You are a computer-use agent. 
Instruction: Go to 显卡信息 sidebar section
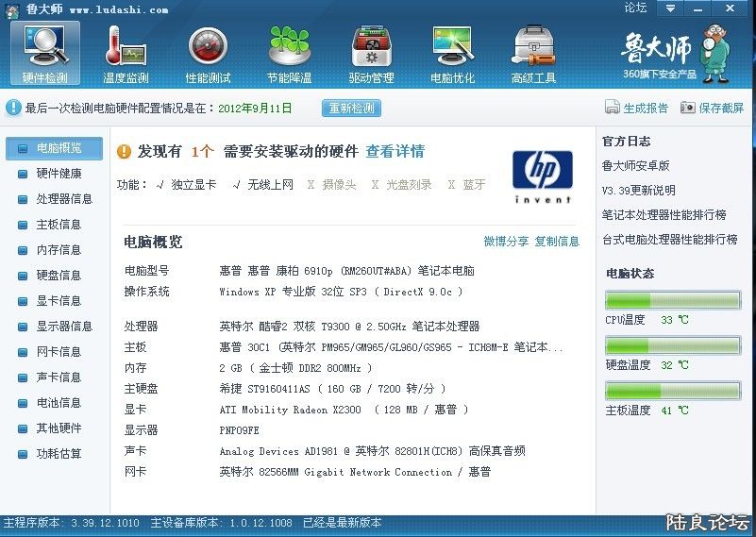pyautogui.click(x=59, y=301)
